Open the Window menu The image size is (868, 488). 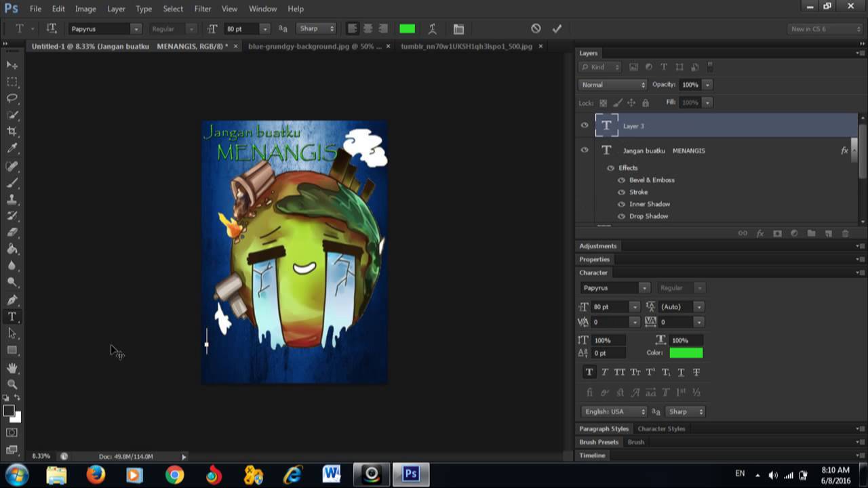[x=262, y=9]
